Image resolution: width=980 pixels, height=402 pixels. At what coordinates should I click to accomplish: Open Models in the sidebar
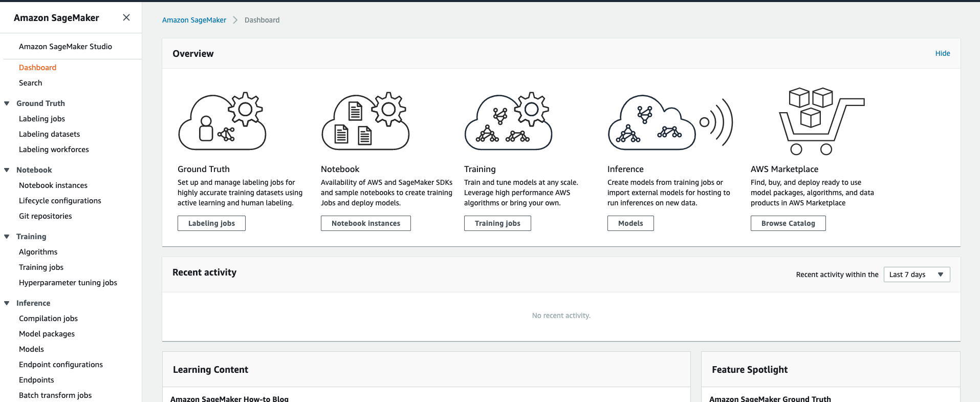(31, 349)
